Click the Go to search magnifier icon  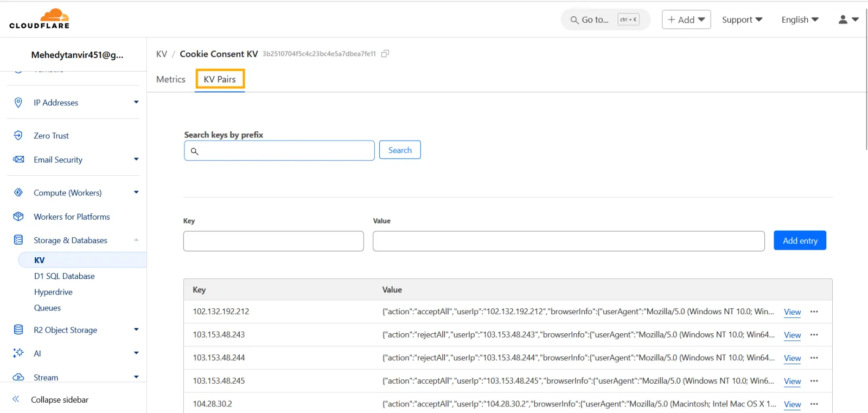pyautogui.click(x=574, y=20)
